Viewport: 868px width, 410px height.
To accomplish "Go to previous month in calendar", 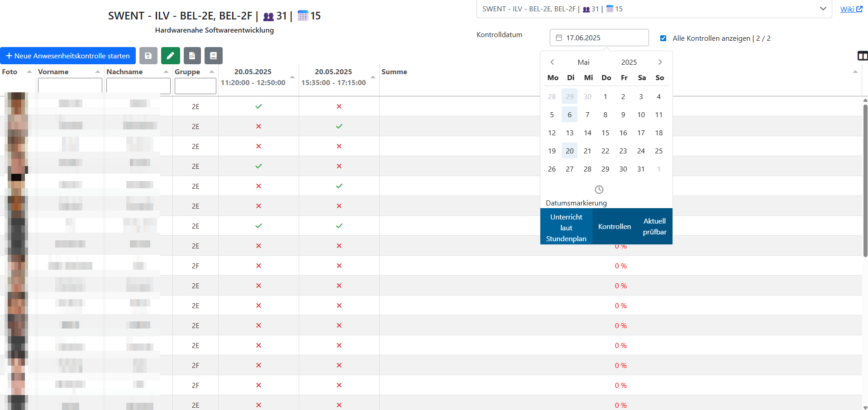I will pyautogui.click(x=552, y=62).
